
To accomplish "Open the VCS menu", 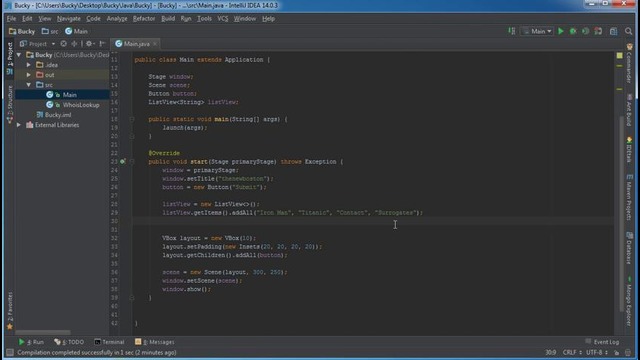I will tap(222, 19).
